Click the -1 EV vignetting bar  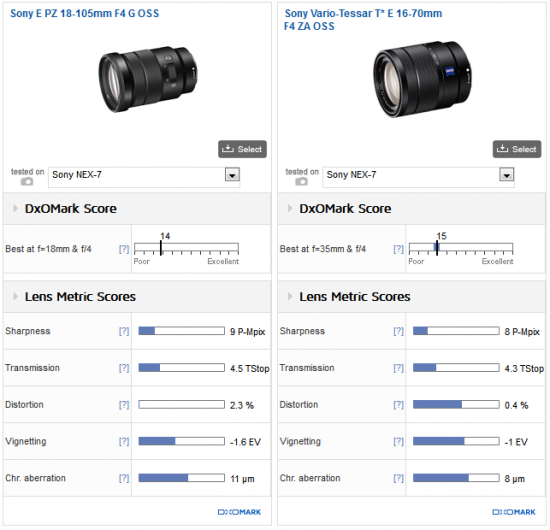tap(456, 441)
